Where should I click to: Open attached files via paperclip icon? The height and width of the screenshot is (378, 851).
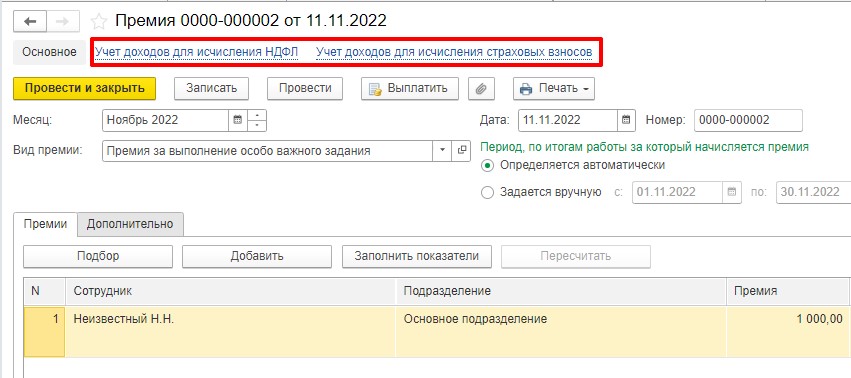click(x=481, y=89)
